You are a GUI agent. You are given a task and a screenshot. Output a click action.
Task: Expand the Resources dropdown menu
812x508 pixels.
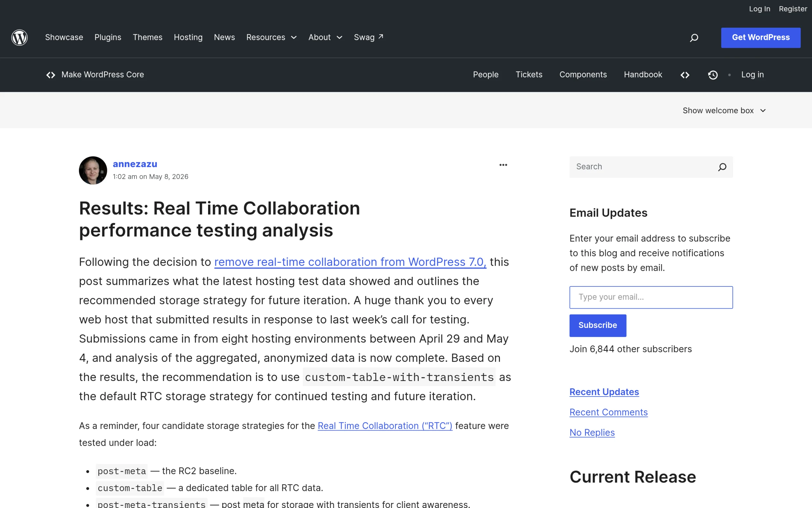(x=272, y=37)
